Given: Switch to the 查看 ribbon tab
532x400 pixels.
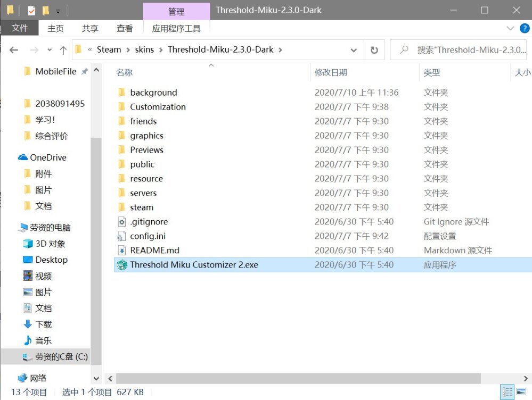Looking at the screenshot, I should [x=125, y=28].
